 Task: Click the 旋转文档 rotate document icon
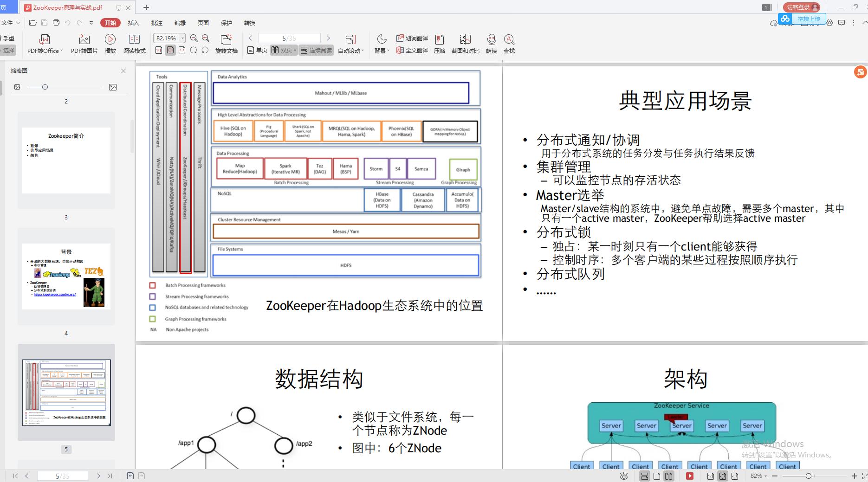point(226,39)
